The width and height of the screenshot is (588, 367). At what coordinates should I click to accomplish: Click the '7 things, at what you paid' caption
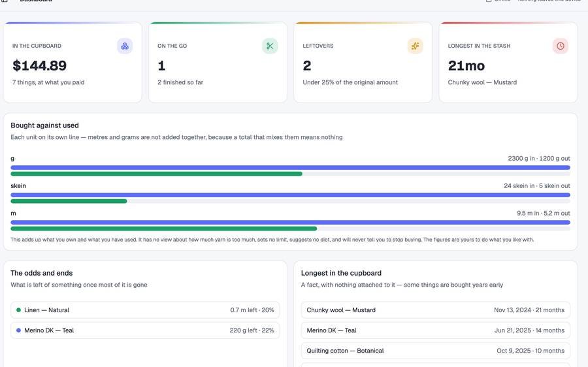(48, 82)
